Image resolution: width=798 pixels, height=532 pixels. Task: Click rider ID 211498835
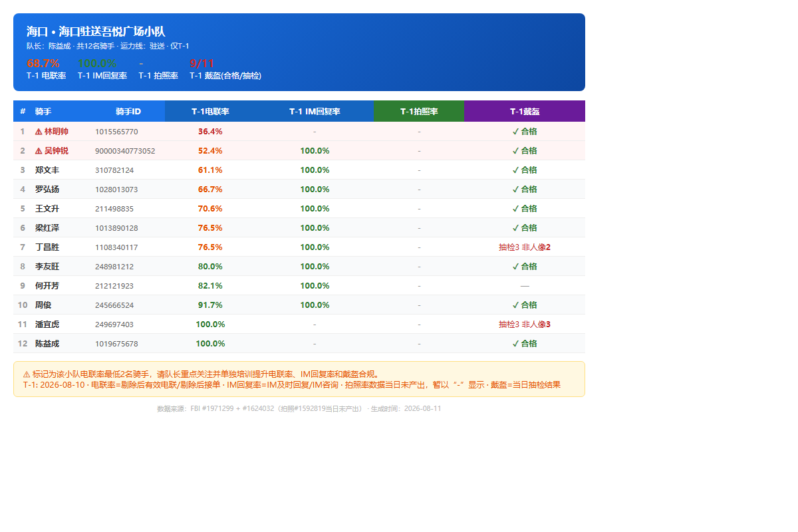click(x=114, y=209)
